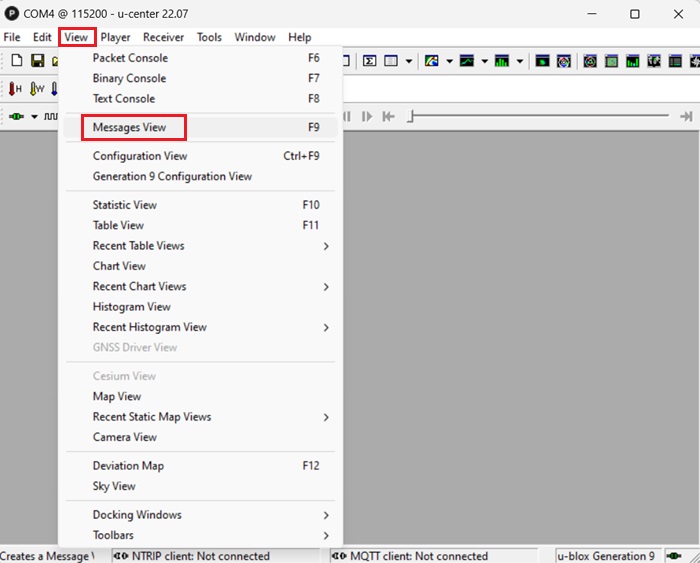The image size is (700, 563).
Task: Click the skip-to-end player icon
Action: coord(685,117)
